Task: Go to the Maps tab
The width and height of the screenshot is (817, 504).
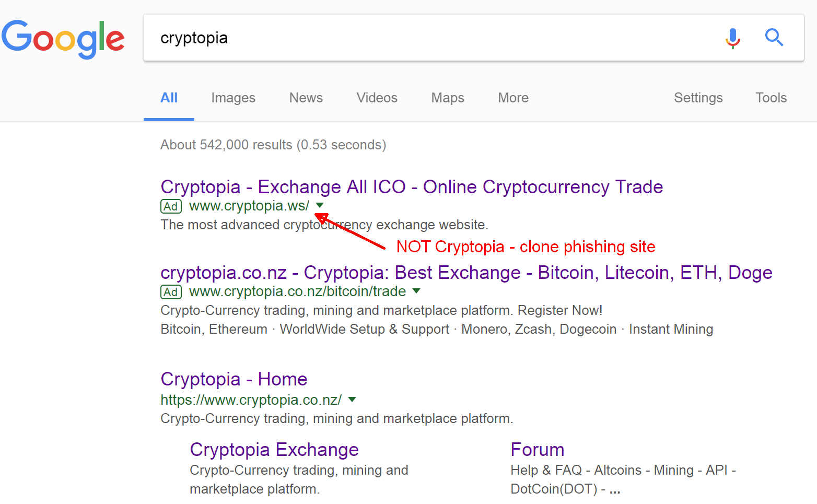Action: point(448,98)
